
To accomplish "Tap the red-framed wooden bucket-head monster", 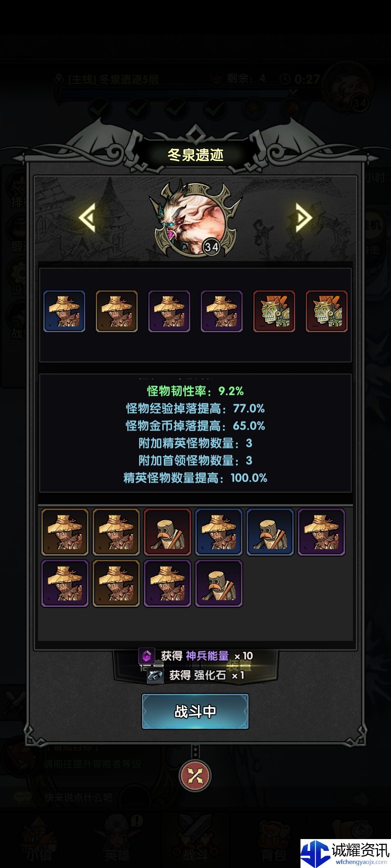I will 167,532.
